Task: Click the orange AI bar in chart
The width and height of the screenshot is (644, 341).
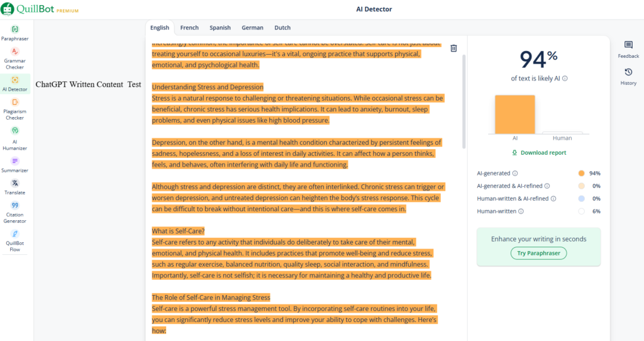Action: point(514,115)
